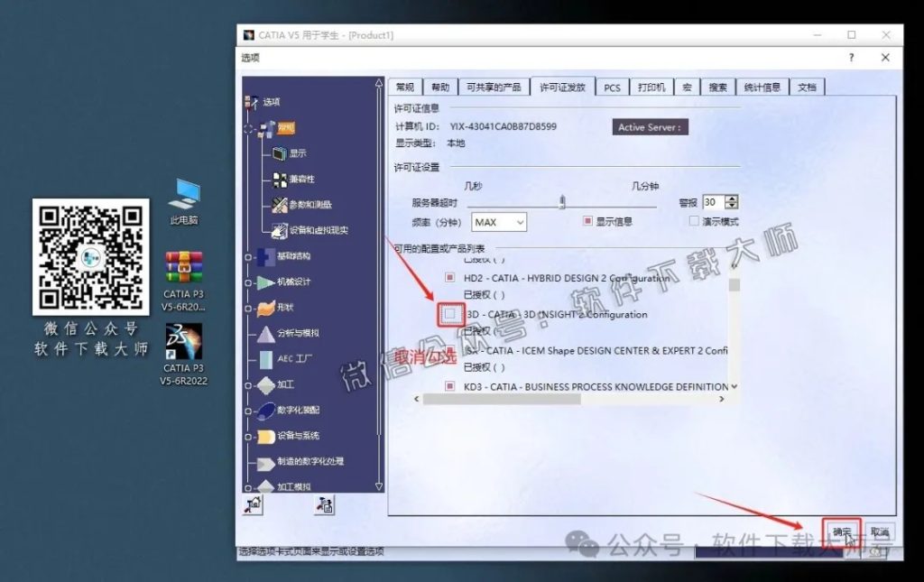Image resolution: width=924 pixels, height=582 pixels.
Task: Uncheck the I3D Insight configuration checkbox
Action: click(x=451, y=314)
